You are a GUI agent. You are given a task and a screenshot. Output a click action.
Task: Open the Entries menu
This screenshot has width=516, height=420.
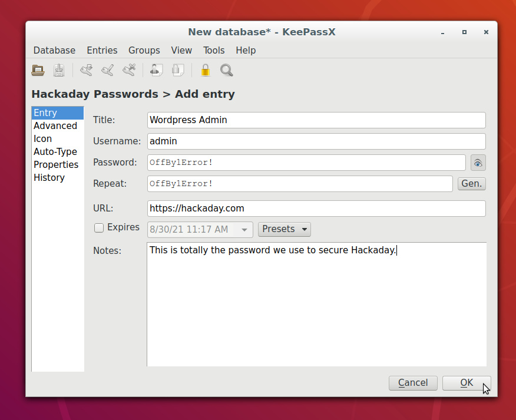[102, 50]
